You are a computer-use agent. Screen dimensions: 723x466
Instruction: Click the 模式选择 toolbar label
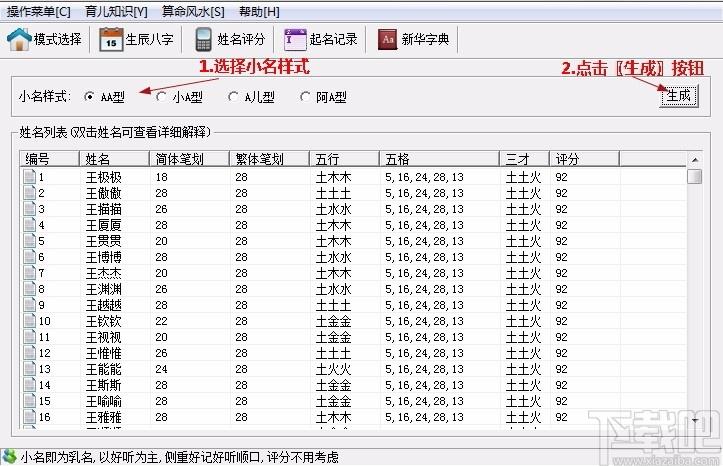pyautogui.click(x=58, y=39)
